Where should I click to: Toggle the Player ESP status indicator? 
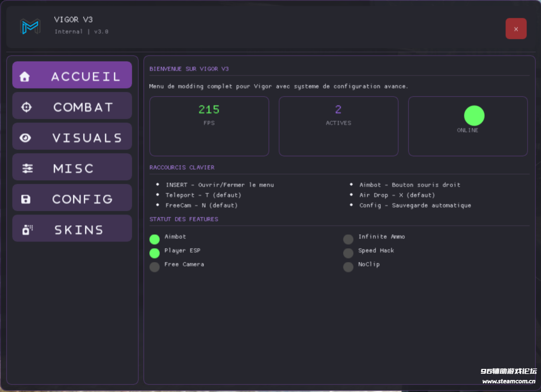[155, 253]
